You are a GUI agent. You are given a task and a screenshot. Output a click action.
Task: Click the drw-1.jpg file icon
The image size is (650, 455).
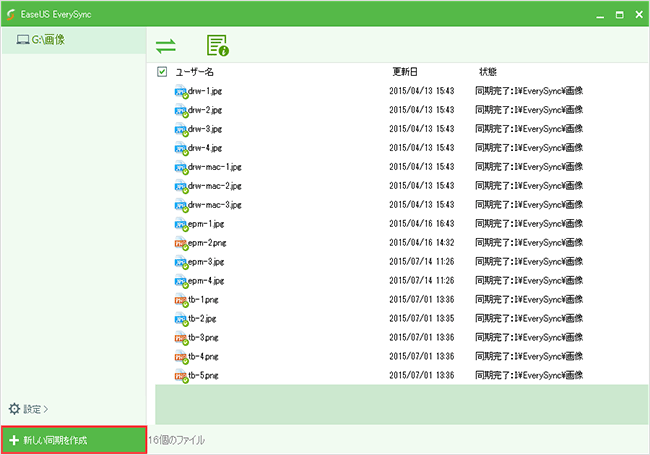click(x=181, y=92)
